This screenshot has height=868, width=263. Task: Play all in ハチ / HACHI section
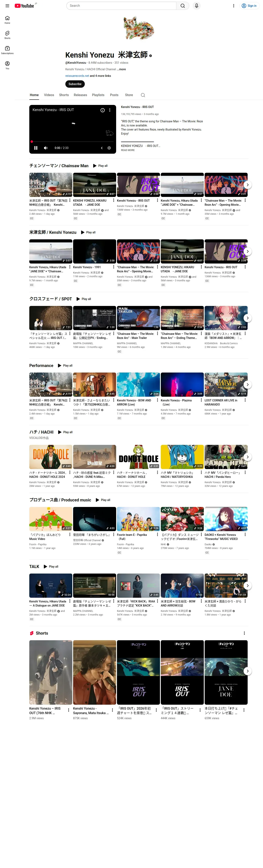[x=65, y=432]
